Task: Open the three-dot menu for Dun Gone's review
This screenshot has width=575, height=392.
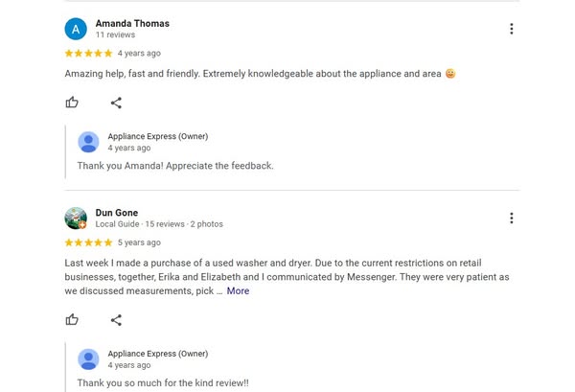Action: [x=511, y=219]
